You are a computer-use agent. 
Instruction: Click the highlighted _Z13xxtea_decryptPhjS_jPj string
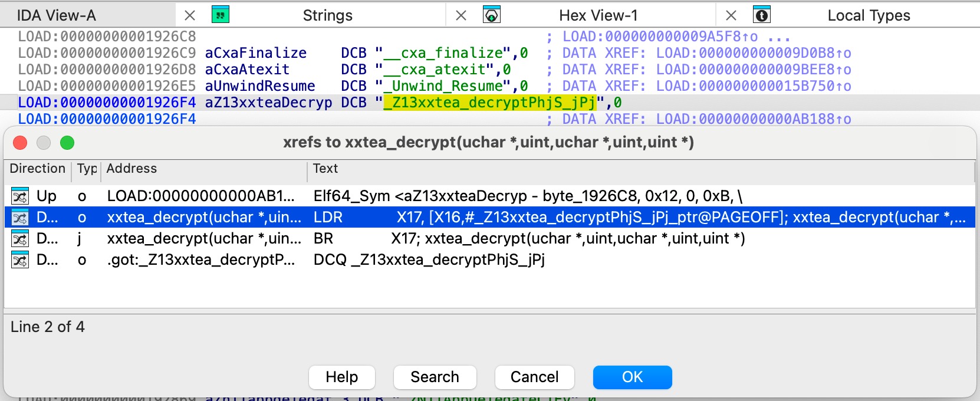[489, 103]
